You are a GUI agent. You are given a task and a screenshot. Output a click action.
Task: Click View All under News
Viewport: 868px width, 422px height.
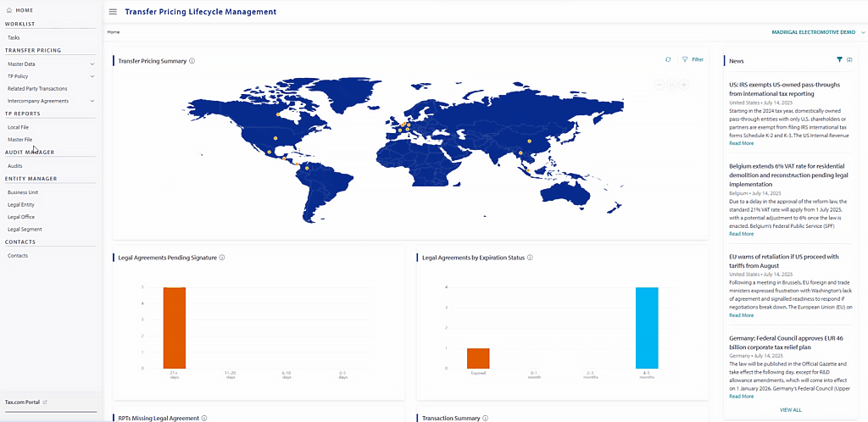click(790, 409)
